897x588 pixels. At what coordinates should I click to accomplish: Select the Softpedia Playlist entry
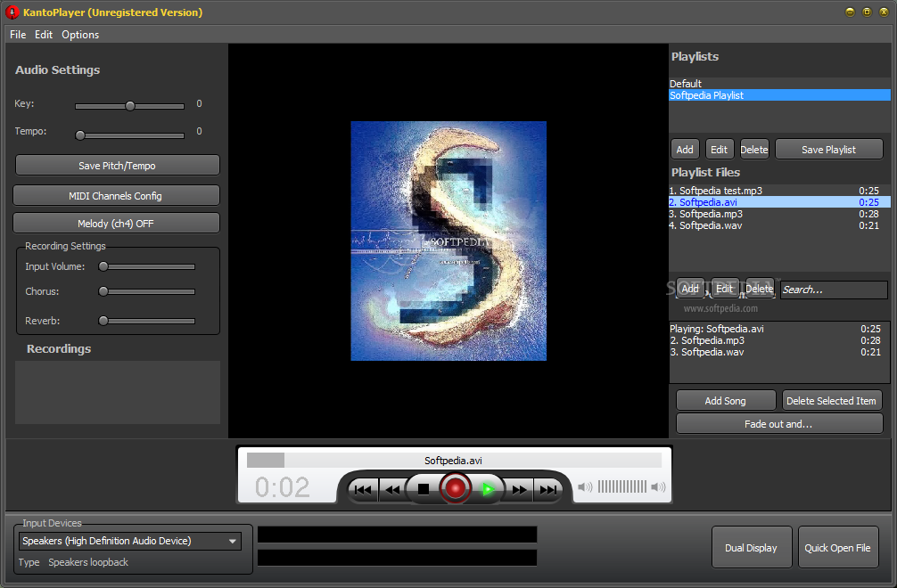[x=779, y=95]
